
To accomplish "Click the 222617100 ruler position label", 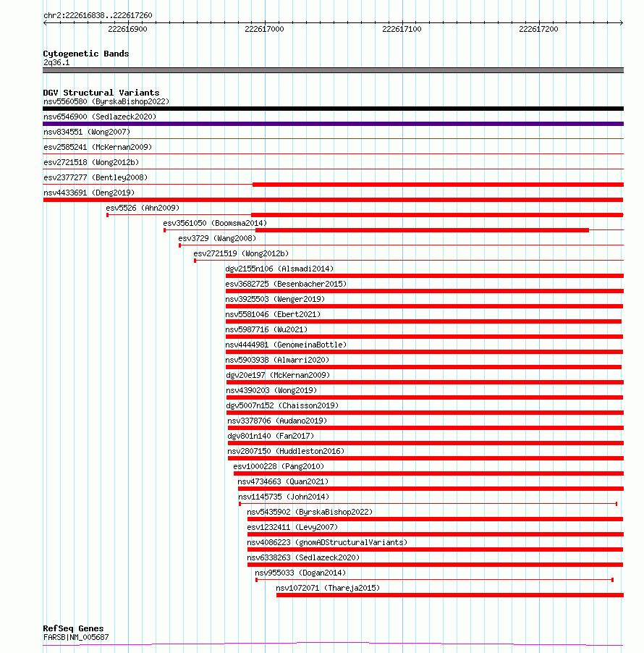I will pyautogui.click(x=402, y=29).
